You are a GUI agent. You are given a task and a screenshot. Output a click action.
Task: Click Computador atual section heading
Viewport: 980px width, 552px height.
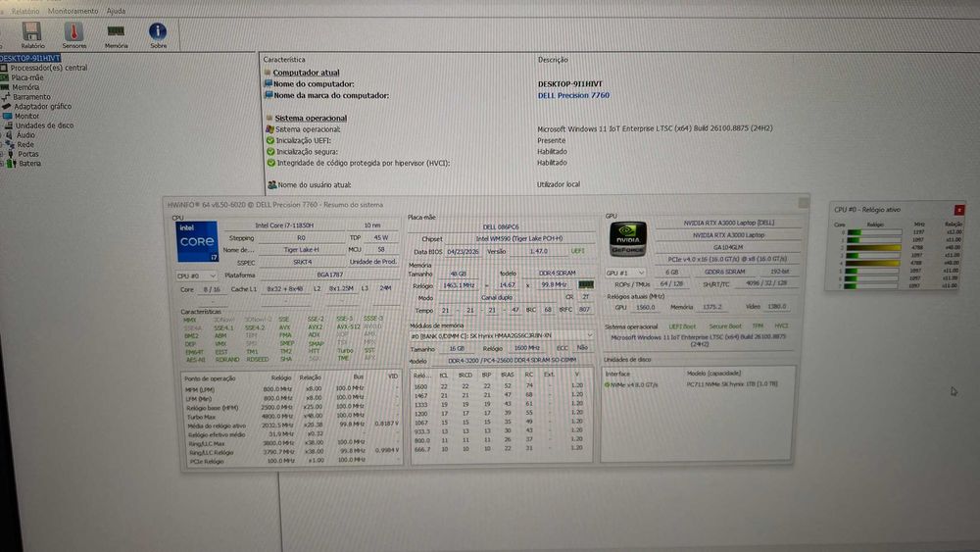point(306,73)
